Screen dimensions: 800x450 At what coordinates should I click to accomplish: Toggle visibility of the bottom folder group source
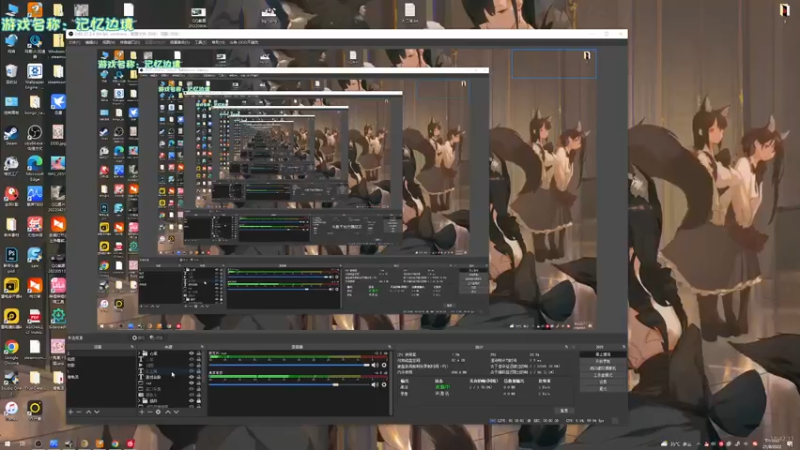(191, 401)
